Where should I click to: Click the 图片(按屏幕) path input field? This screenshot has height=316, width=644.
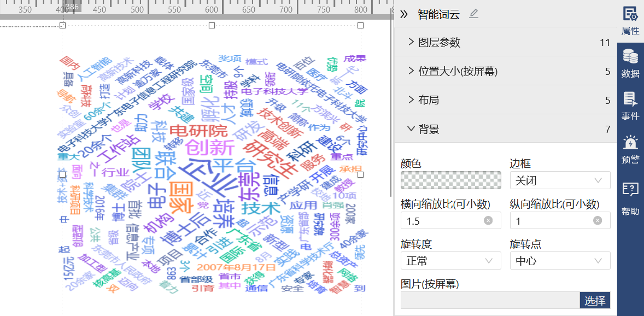pos(490,300)
